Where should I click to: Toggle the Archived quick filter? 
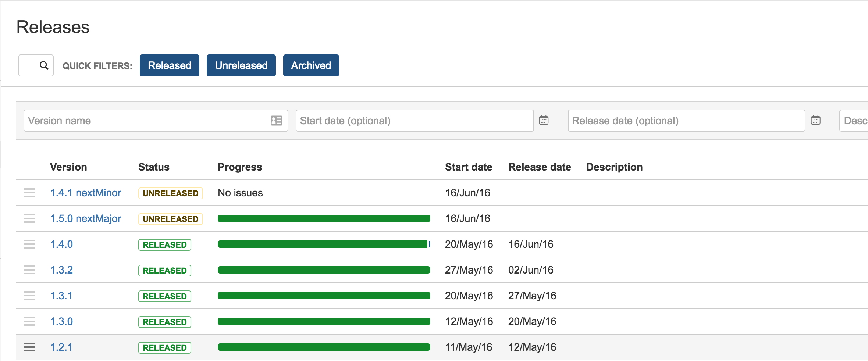click(311, 65)
